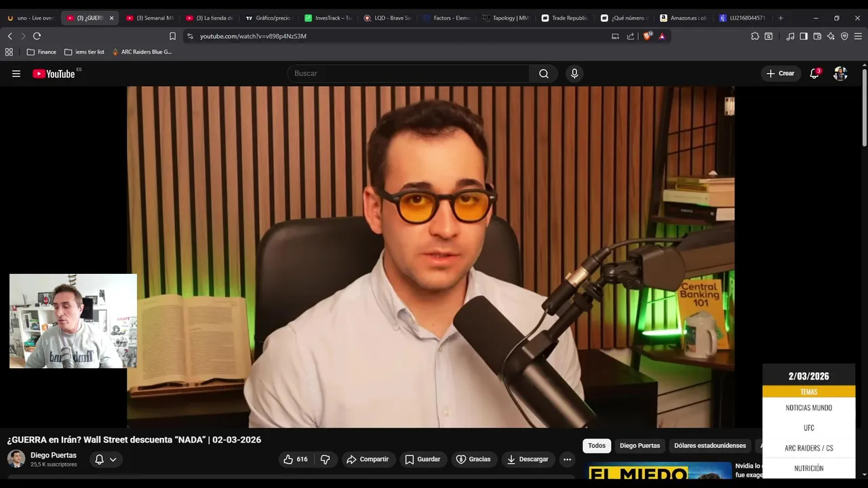Open the Brave Wallet icon
This screenshot has width=868, height=488.
[817, 36]
